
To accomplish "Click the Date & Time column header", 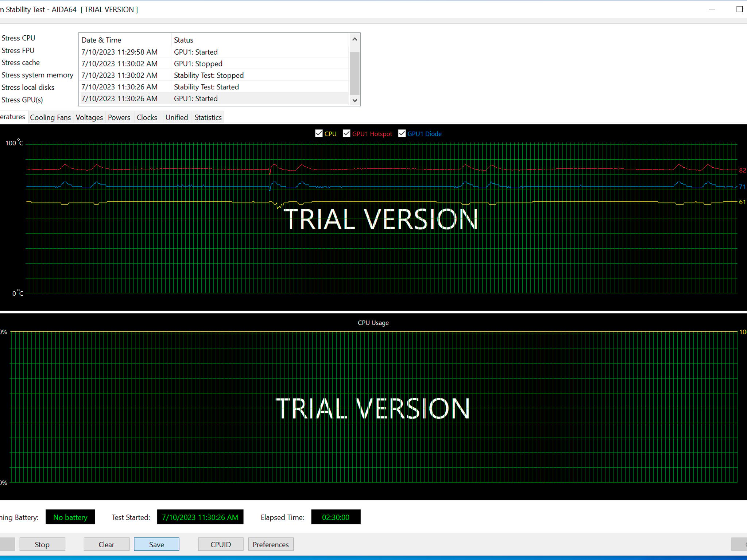I will coord(125,40).
